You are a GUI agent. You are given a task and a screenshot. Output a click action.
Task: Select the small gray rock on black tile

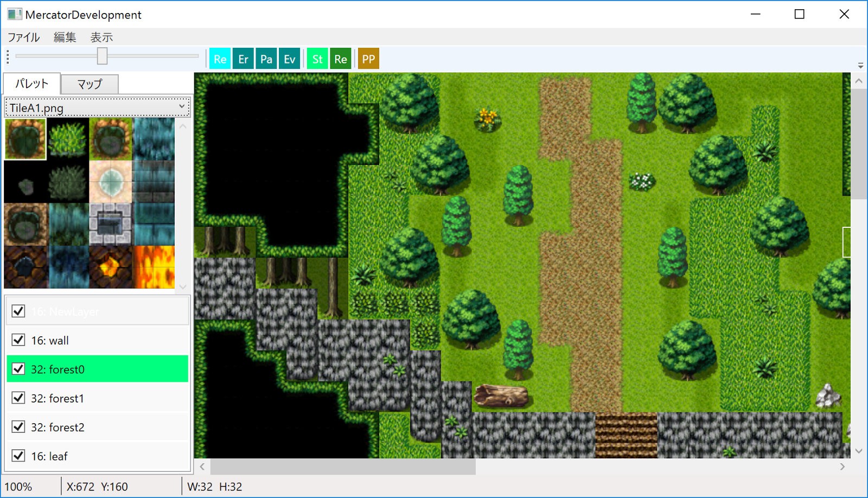pyautogui.click(x=25, y=182)
